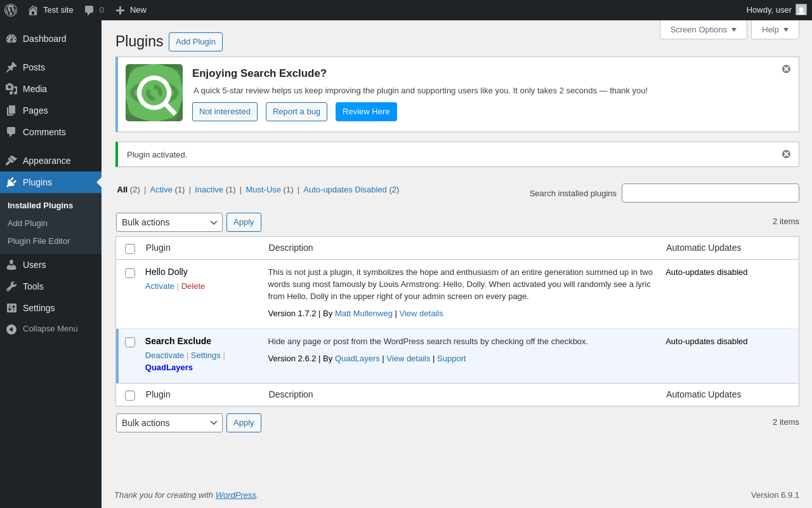This screenshot has width=812, height=508.
Task: Dismiss the Search Exclude review notice
Action: pos(786,69)
